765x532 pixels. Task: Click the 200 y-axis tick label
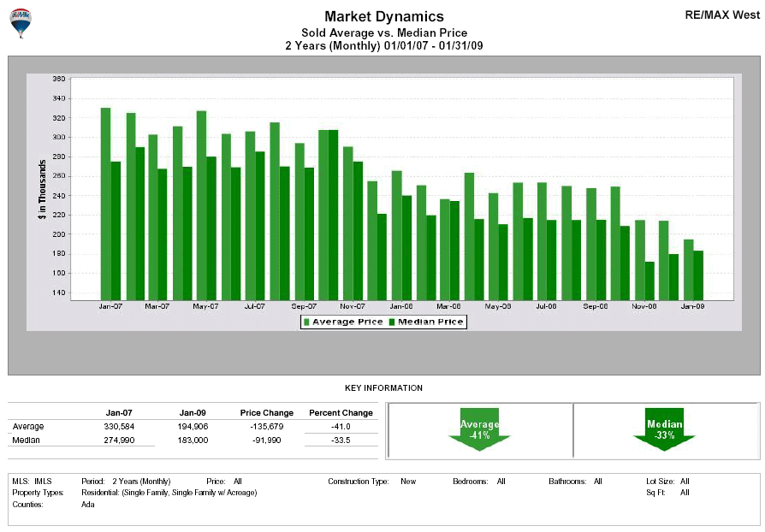point(58,234)
